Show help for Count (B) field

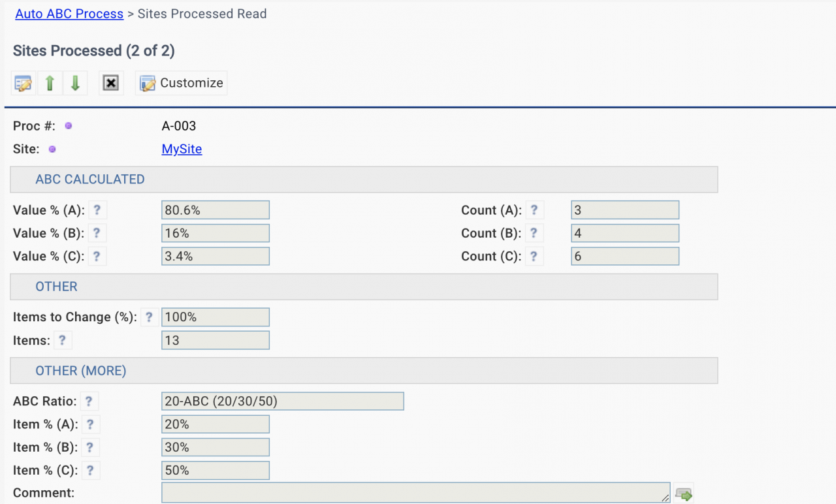534,233
